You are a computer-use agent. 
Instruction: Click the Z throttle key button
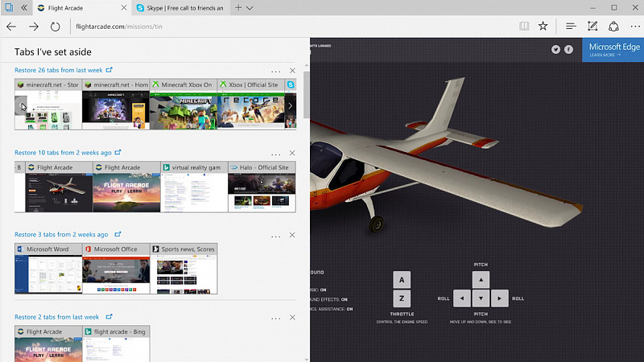pos(402,298)
